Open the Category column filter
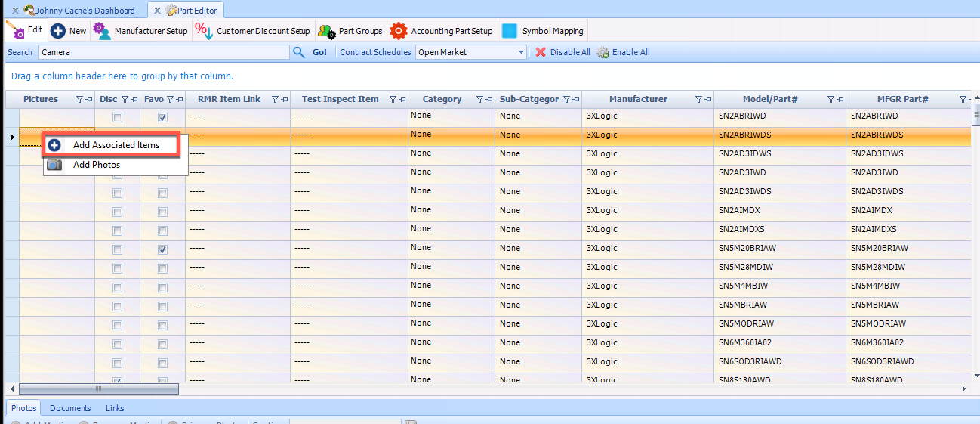This screenshot has height=424, width=980. [x=480, y=100]
